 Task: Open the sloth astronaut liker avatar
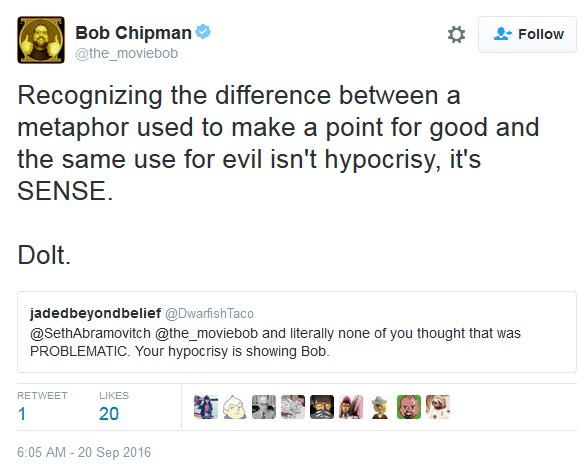pos(438,407)
